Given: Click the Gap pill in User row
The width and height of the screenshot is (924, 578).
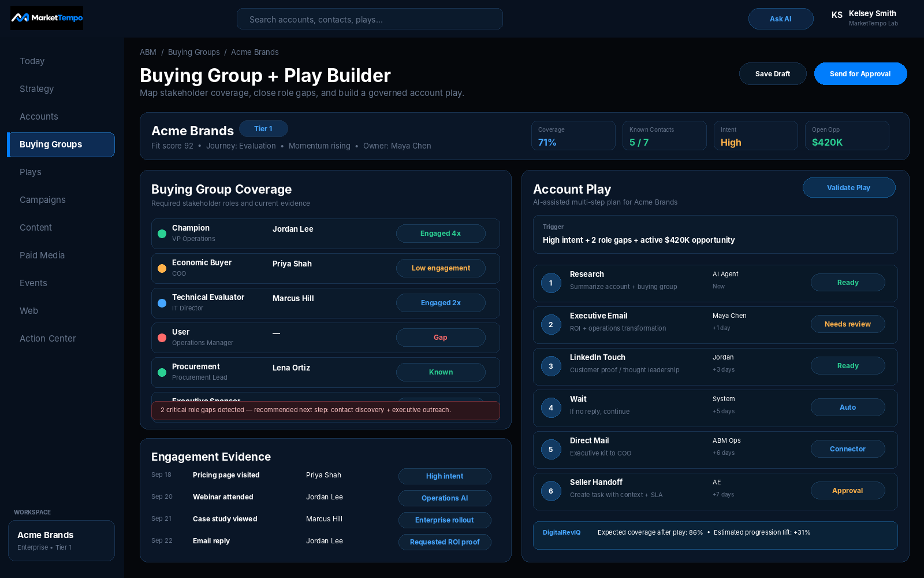Looking at the screenshot, I should tap(441, 338).
